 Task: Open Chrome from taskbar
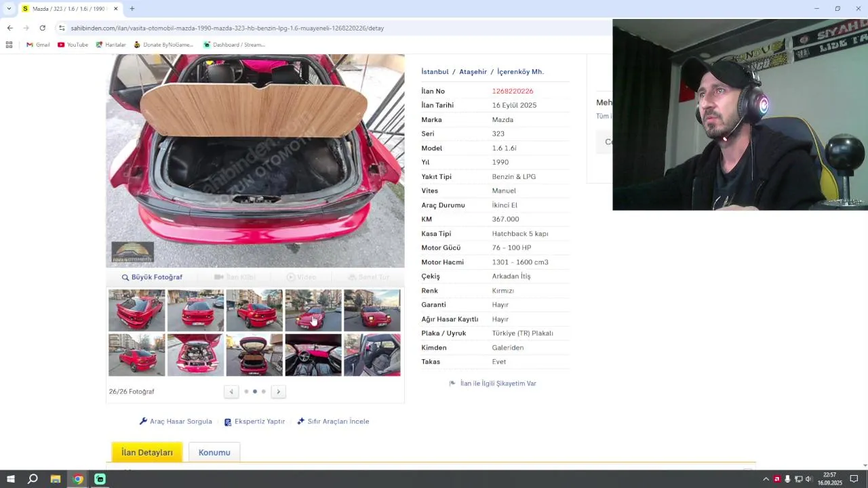[x=78, y=479]
